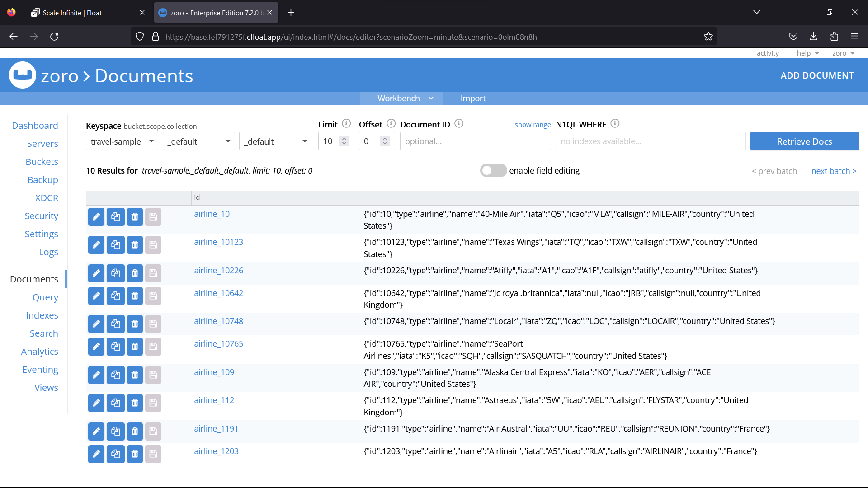Screen dimensions: 868x488
Task: Open the Firefox extensions menu
Action: tap(834, 37)
